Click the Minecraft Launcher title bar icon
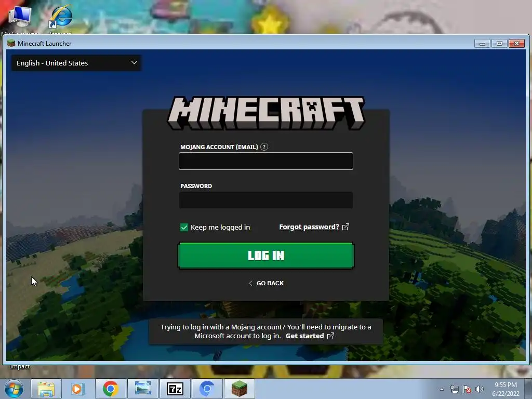The width and height of the screenshot is (532, 399). (11, 43)
